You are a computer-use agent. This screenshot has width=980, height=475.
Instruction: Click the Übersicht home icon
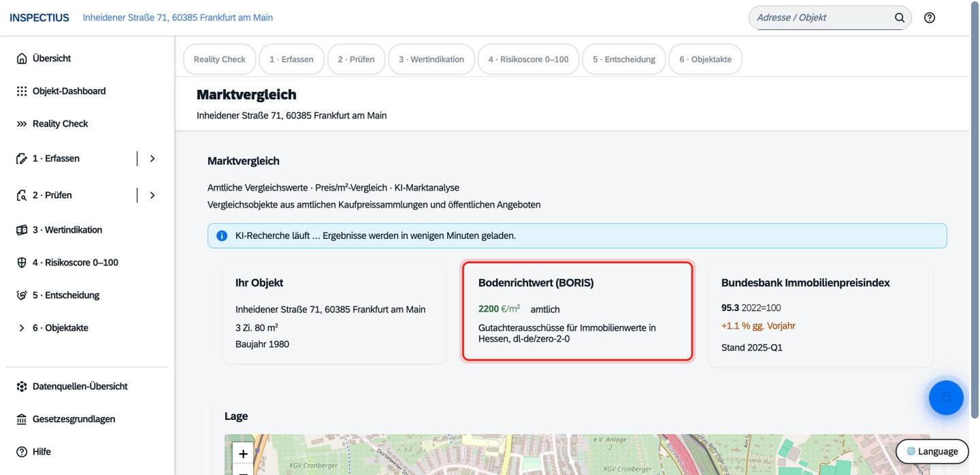(22, 59)
